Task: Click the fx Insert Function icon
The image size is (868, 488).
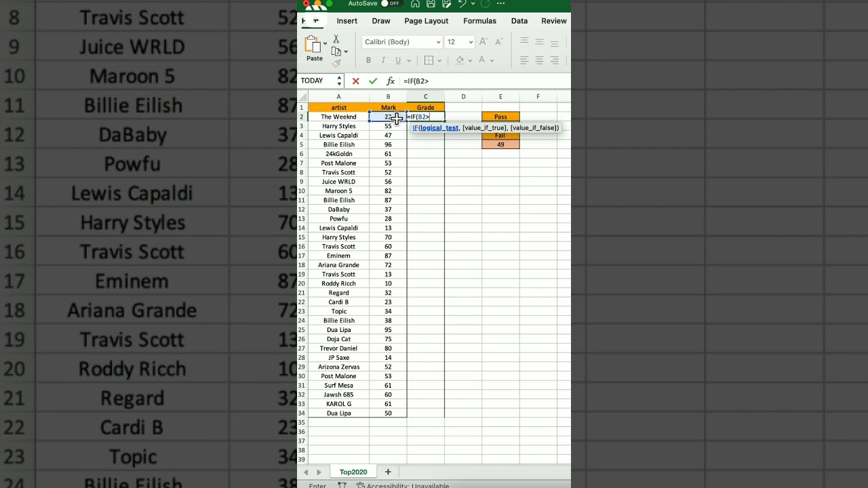Action: pyautogui.click(x=391, y=81)
